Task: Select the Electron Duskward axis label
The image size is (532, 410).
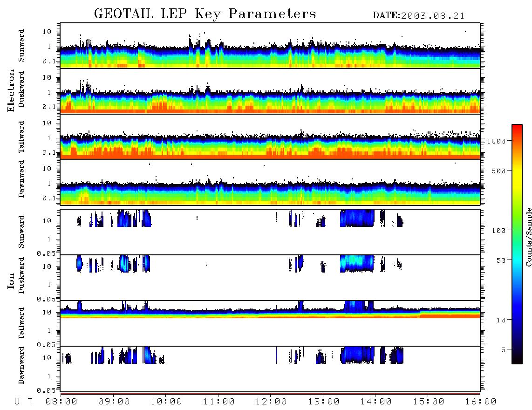Action: pyautogui.click(x=21, y=89)
